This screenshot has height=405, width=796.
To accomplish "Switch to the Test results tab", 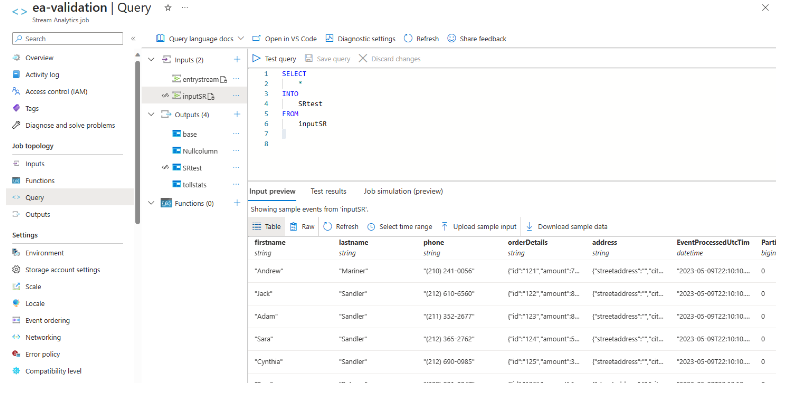I will [328, 190].
